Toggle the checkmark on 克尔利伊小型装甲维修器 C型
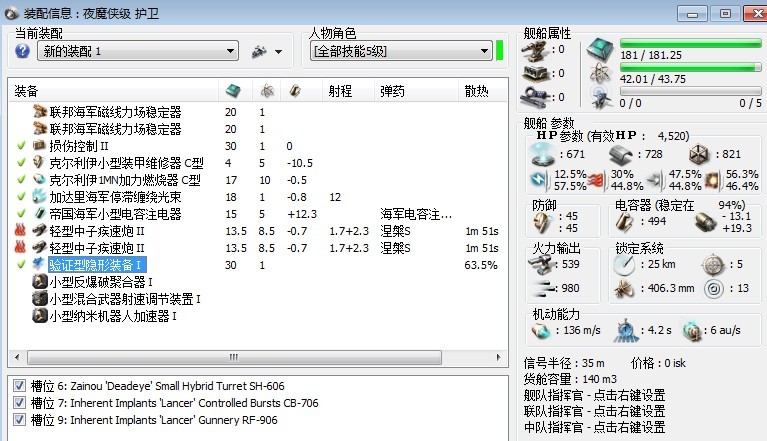 tap(21, 163)
